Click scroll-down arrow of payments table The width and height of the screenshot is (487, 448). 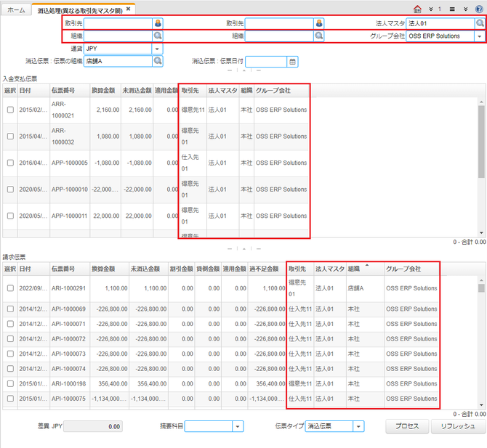click(481, 232)
